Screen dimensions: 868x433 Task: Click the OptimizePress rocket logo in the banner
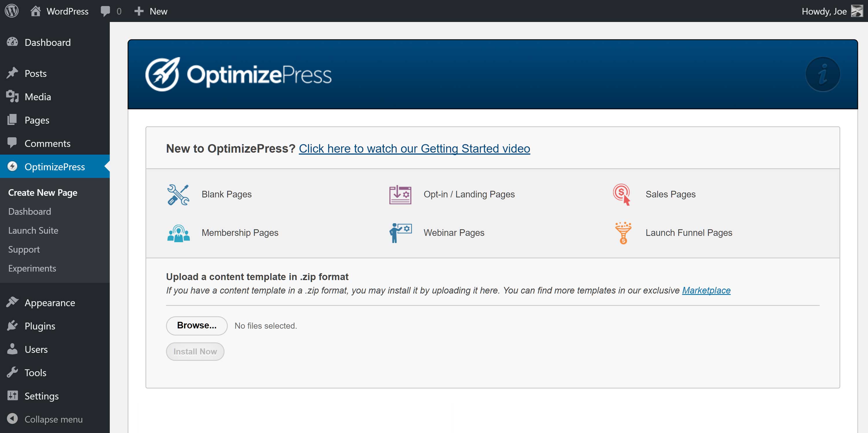click(162, 74)
